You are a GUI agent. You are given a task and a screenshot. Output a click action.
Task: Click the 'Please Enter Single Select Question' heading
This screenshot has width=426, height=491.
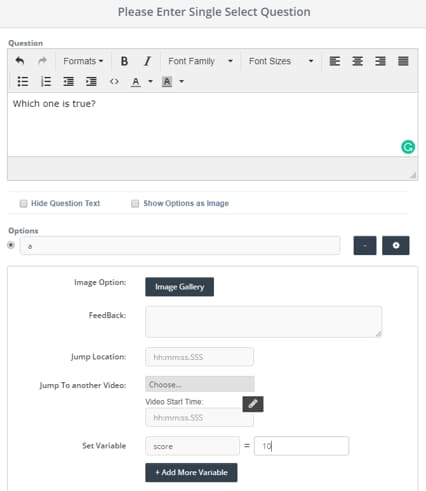point(214,12)
